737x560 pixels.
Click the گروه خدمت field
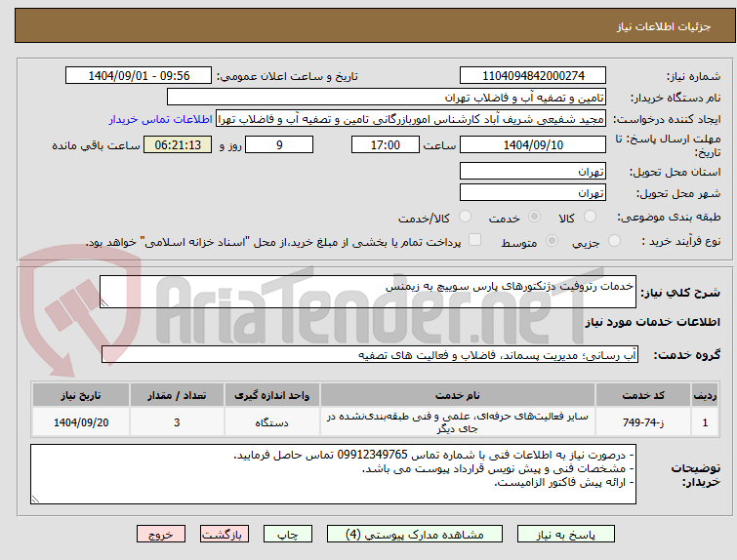(370, 355)
